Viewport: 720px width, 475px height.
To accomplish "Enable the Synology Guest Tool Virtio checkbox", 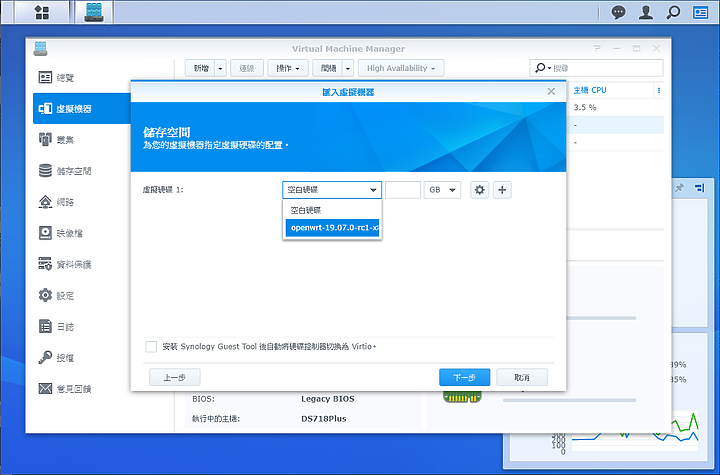I will 151,346.
